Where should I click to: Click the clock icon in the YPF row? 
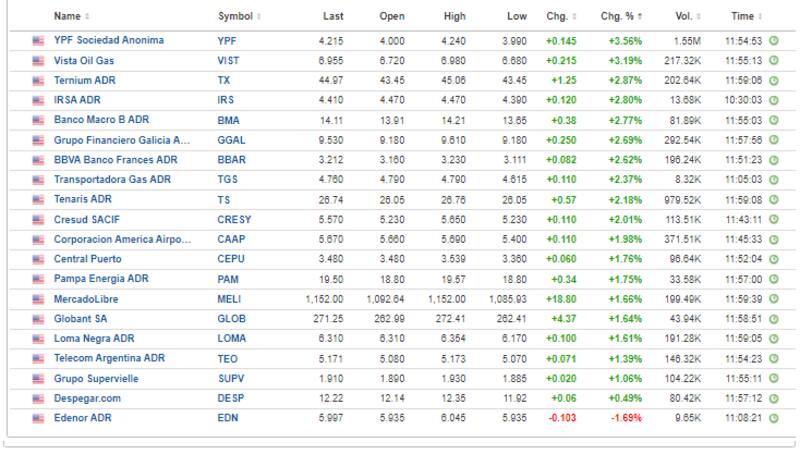coord(774,41)
